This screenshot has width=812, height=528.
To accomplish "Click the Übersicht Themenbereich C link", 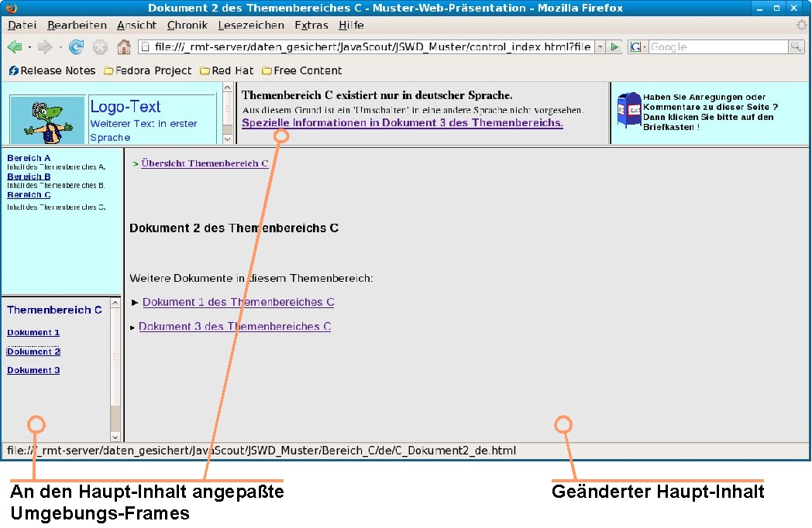I will (x=205, y=163).
